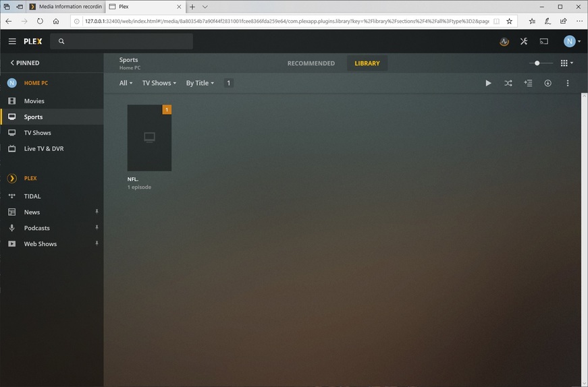588x387 pixels.
Task: Collapse the PINNED sidebar section
Action: pos(25,63)
